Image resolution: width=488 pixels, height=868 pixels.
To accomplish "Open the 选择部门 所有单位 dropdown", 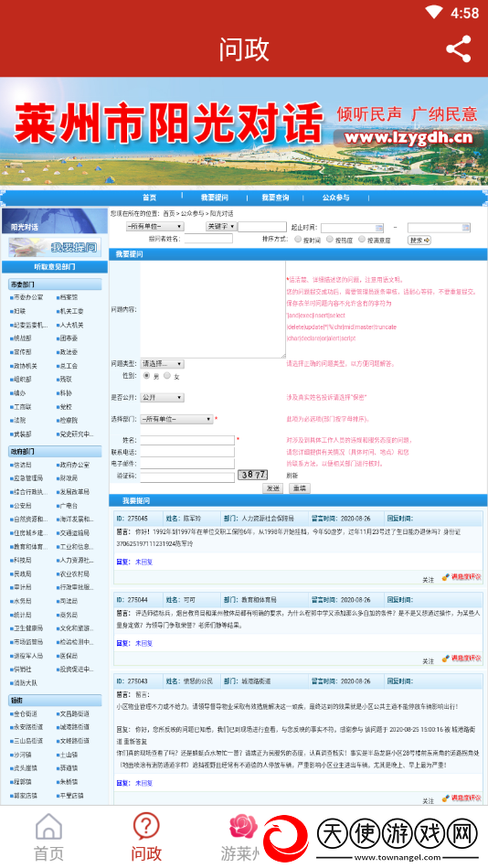I will (176, 419).
